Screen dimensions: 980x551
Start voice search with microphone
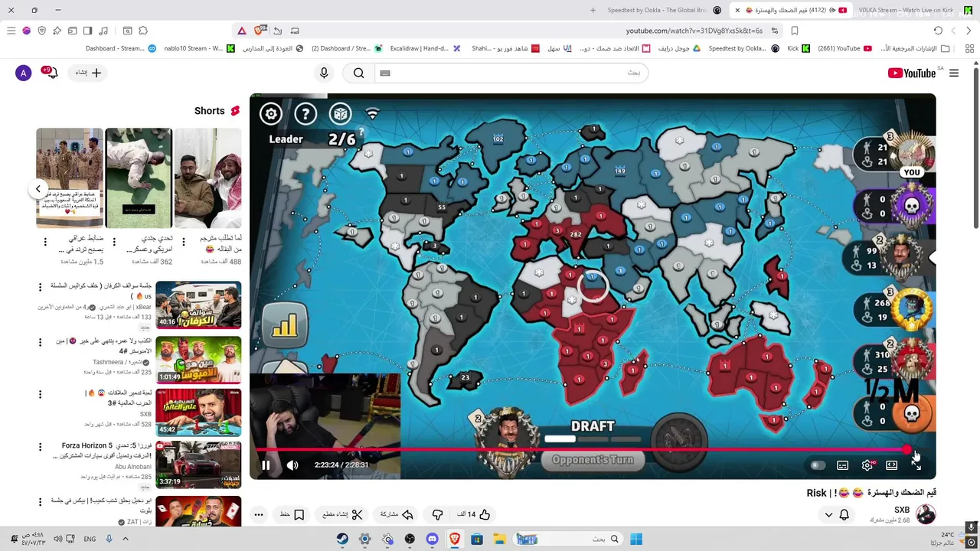(x=324, y=73)
